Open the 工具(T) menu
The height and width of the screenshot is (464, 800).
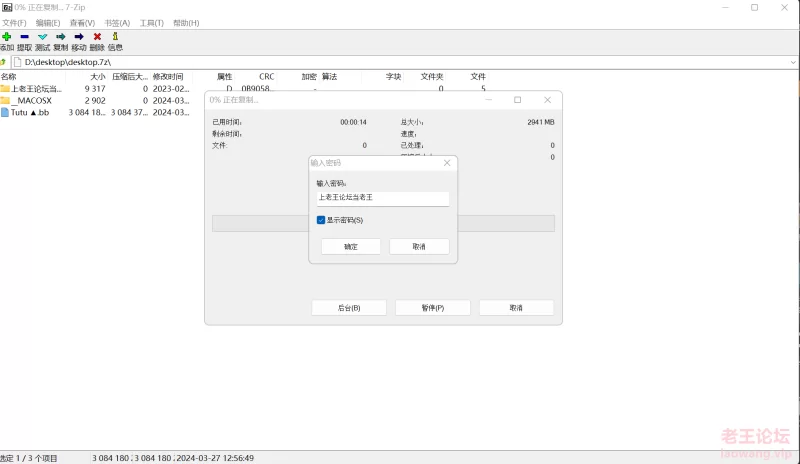click(x=152, y=23)
